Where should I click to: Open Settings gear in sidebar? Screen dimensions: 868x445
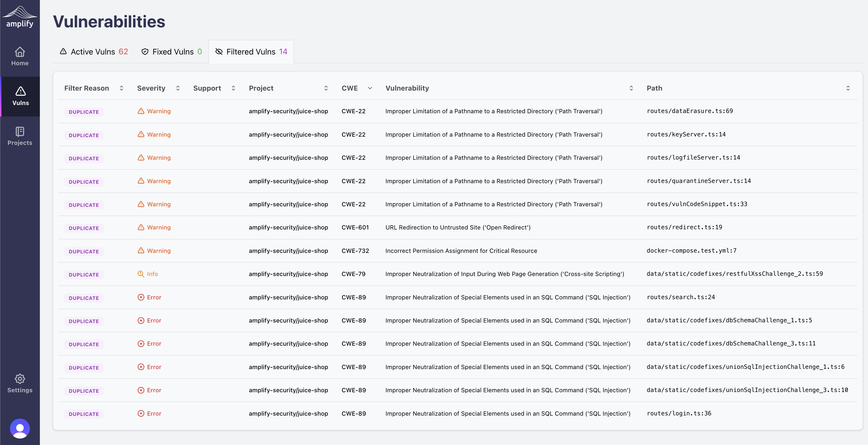point(20,379)
